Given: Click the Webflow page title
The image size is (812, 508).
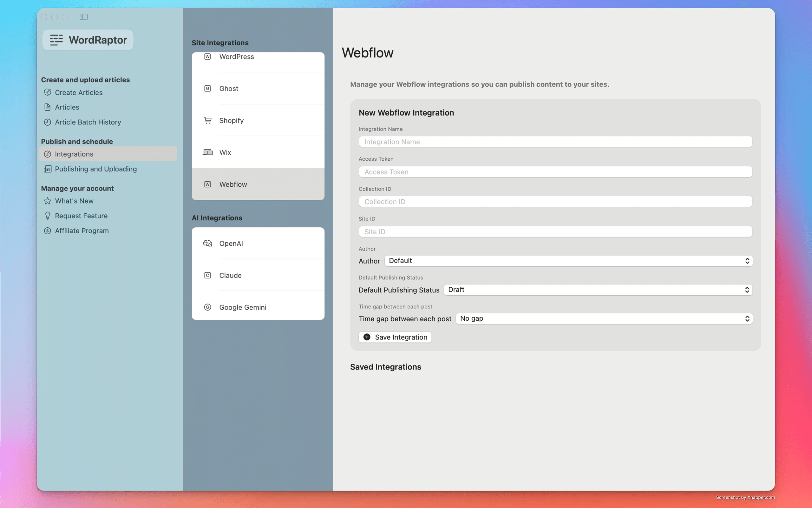Looking at the screenshot, I should pyautogui.click(x=367, y=53).
